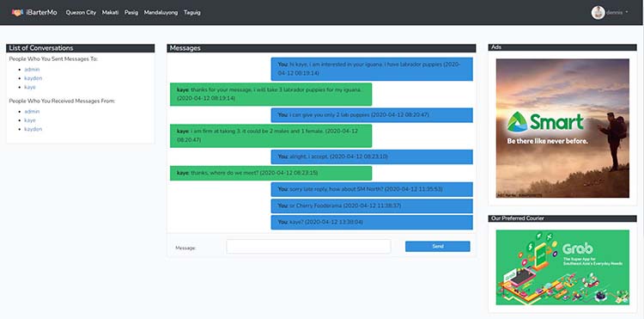Select the last 'kaye?' message bubble

tap(372, 223)
